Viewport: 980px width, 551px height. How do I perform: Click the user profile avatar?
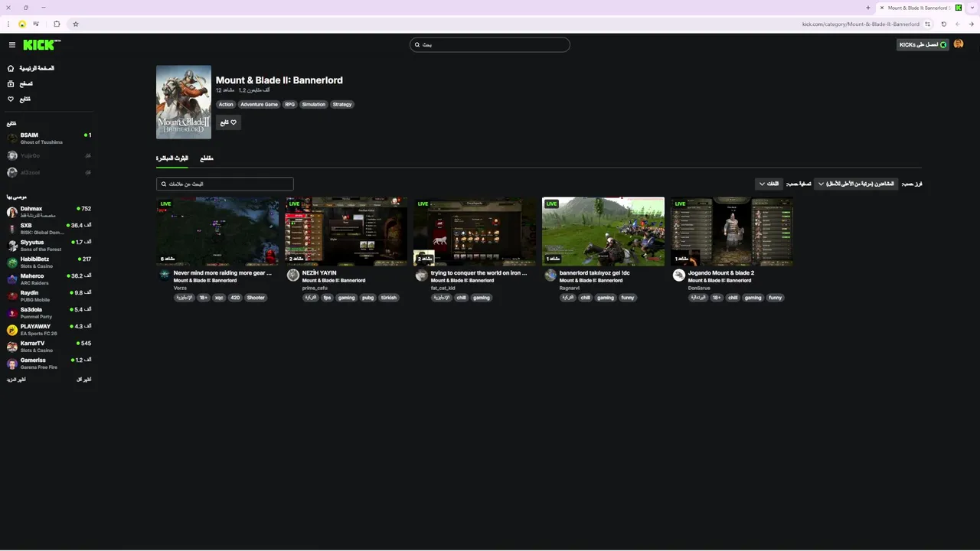pyautogui.click(x=959, y=44)
